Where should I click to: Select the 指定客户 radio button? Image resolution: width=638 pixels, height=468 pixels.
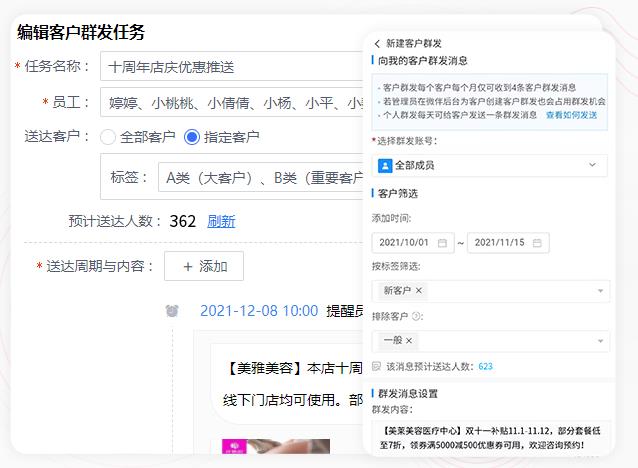(x=192, y=137)
